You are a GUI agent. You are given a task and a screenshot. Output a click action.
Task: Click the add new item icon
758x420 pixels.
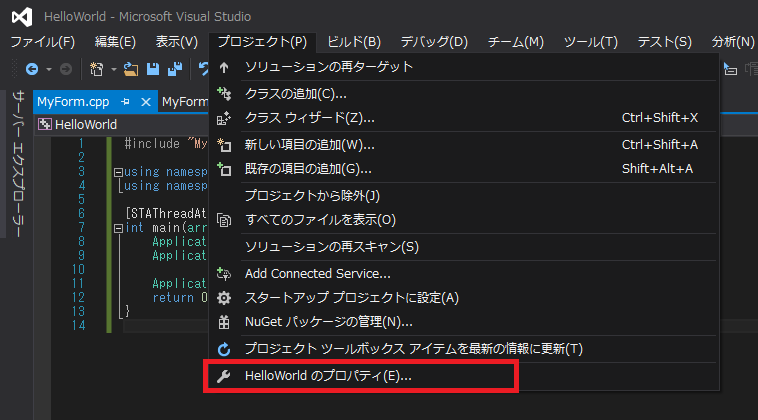[x=224, y=145]
